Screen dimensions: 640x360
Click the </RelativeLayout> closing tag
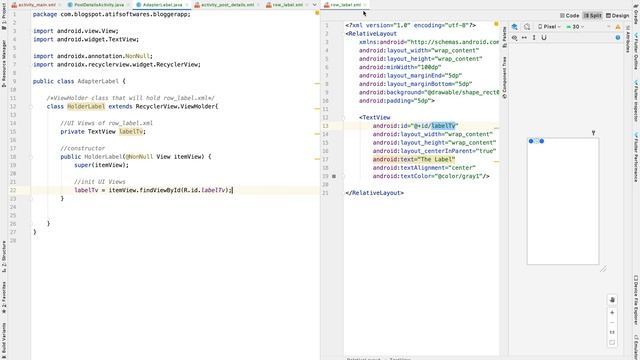pos(374,193)
